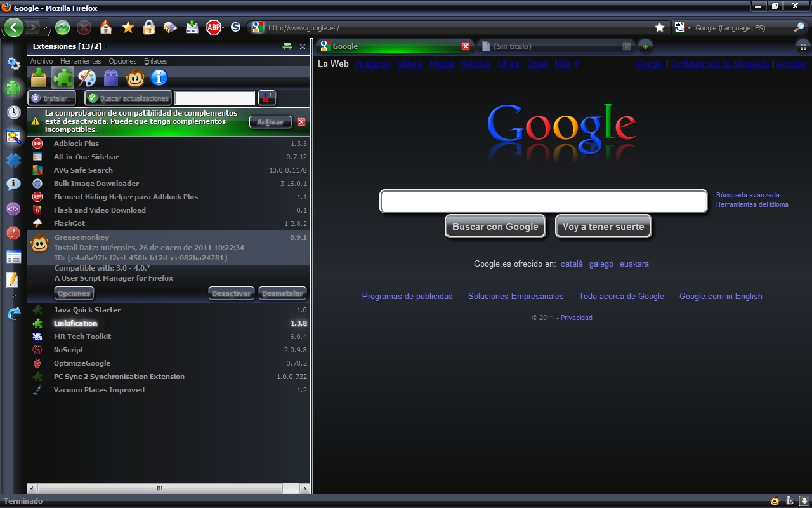The image size is (812, 508).
Task: Select the NoScript extension row
Action: click(x=169, y=350)
